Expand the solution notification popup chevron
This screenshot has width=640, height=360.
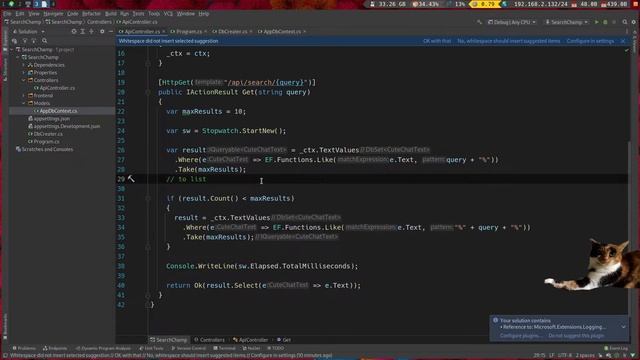tap(623, 327)
